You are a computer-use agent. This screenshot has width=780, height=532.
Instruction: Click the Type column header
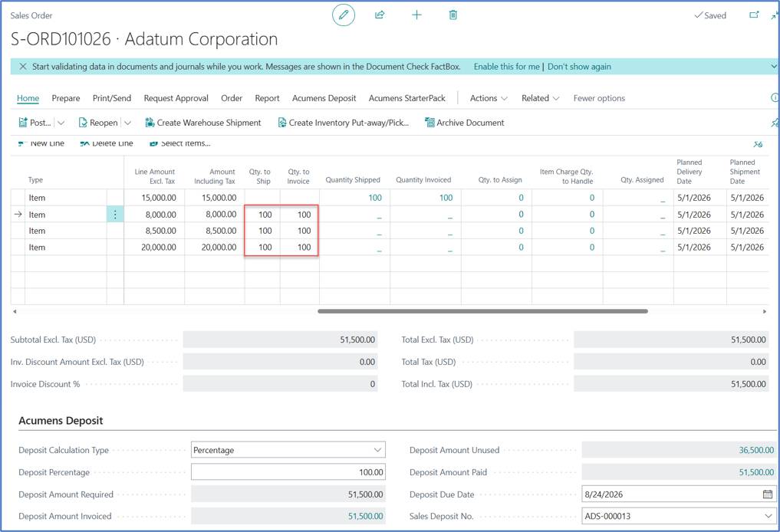click(x=35, y=179)
